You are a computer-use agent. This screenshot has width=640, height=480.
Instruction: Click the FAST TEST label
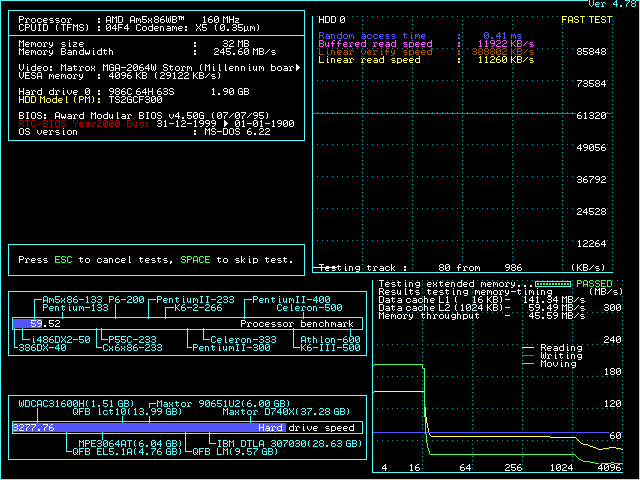(588, 19)
